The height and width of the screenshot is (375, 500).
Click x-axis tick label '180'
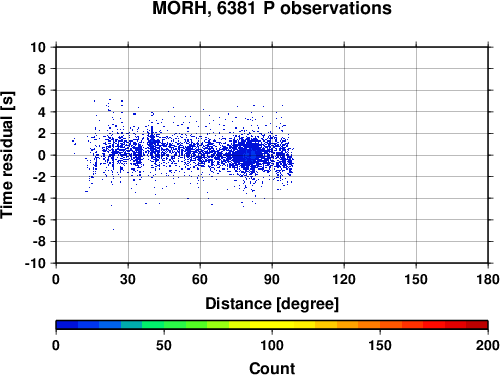point(488,279)
